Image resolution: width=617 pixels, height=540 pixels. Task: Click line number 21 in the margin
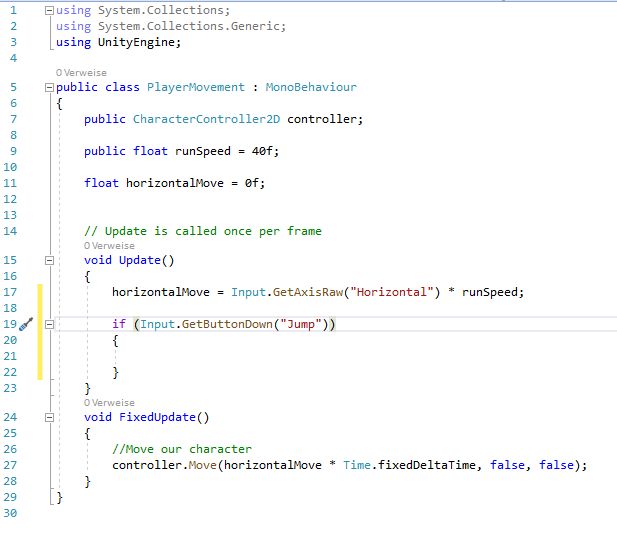[x=10, y=356]
